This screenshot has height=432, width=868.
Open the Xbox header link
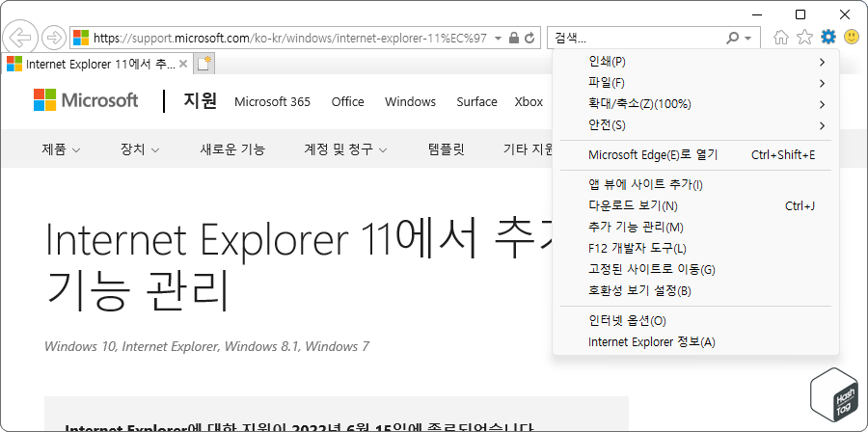[529, 102]
